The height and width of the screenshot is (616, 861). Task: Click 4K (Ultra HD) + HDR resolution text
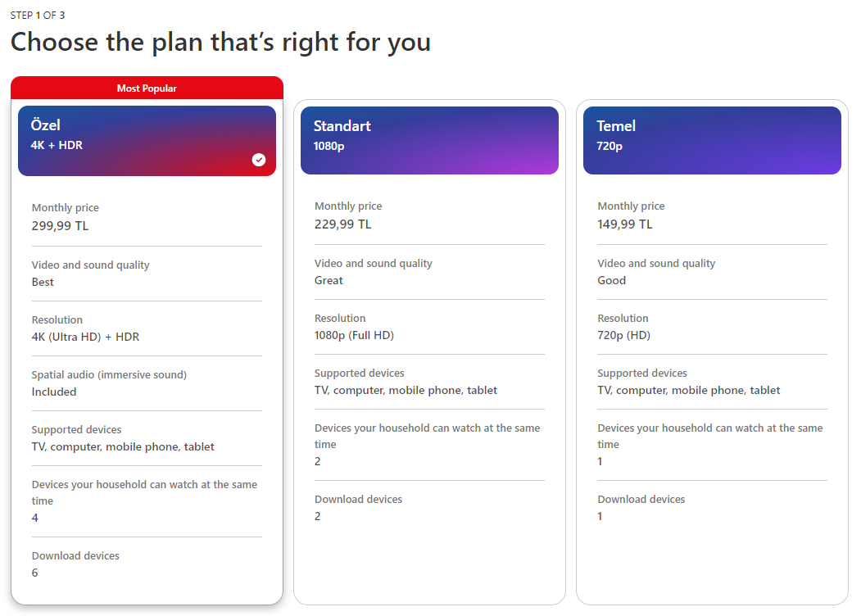click(85, 337)
